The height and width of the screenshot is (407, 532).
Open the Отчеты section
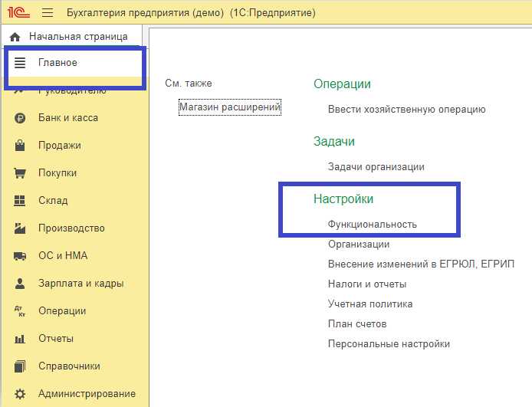[x=56, y=339]
